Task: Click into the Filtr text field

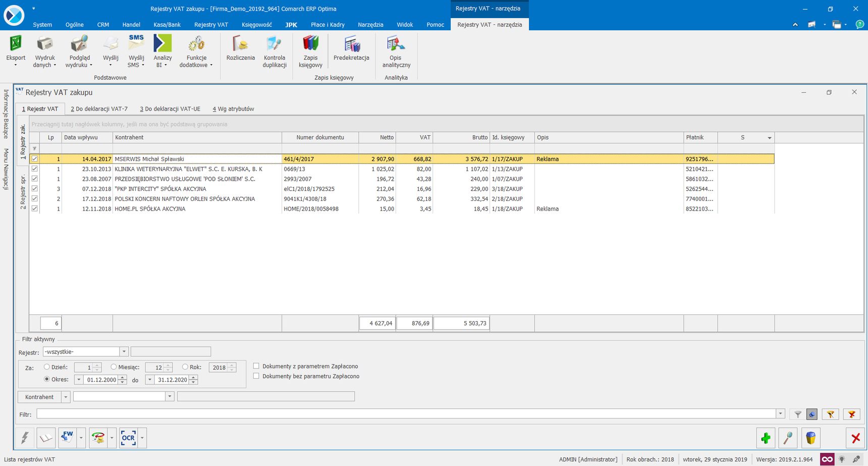Action: click(x=406, y=414)
